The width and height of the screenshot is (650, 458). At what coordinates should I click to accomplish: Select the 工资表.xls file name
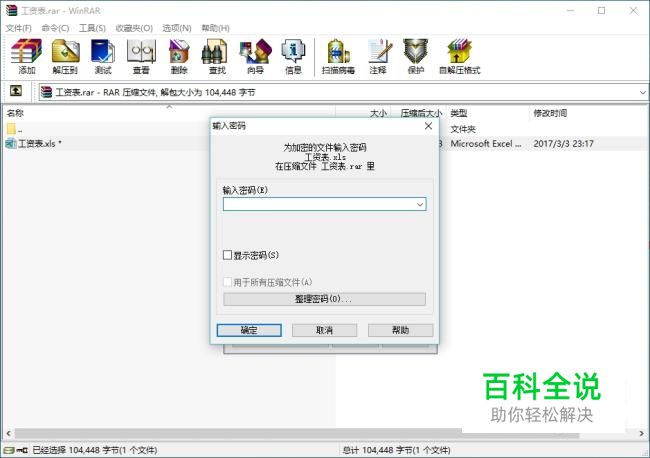click(x=39, y=143)
